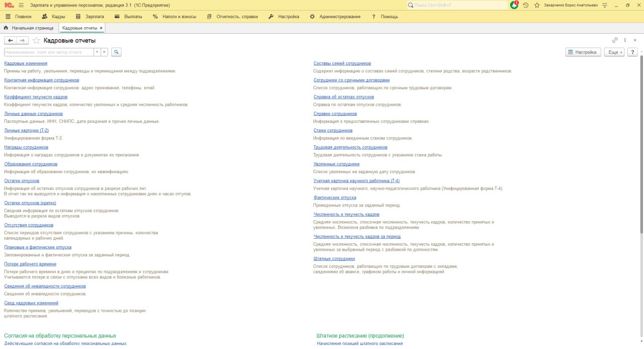Open history using the clock icon
This screenshot has width=644, height=349.
[525, 6]
